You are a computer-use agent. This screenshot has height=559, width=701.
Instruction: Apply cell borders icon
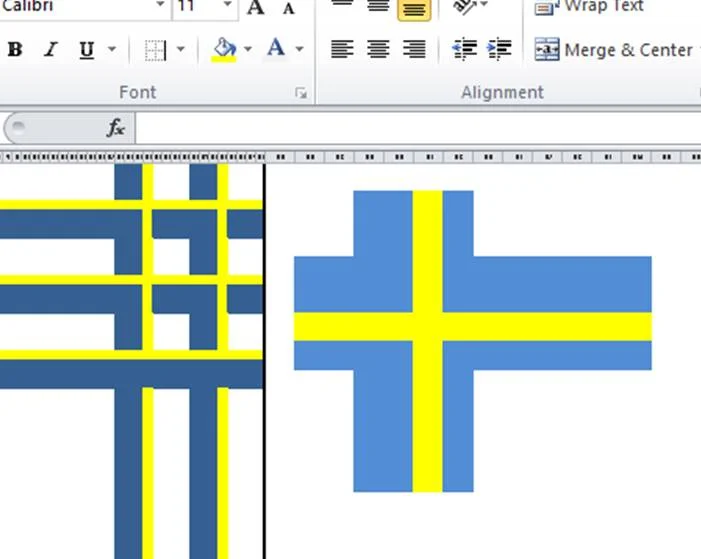155,50
